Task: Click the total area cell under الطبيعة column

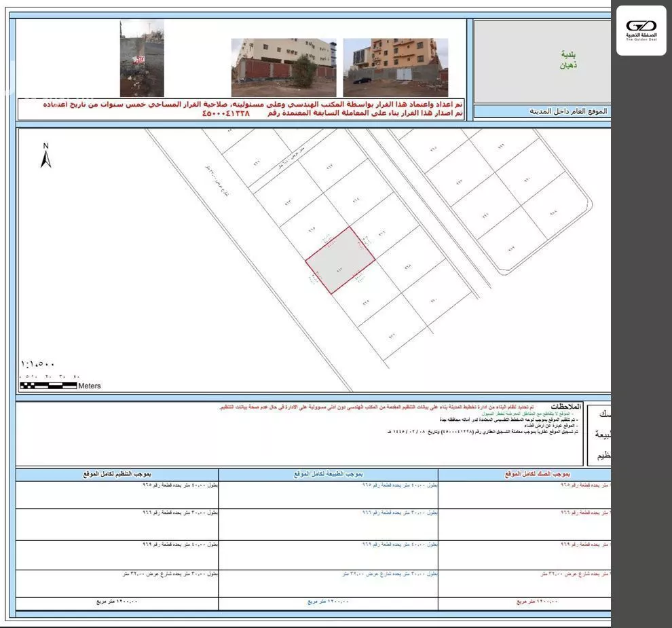Action: [329, 602]
